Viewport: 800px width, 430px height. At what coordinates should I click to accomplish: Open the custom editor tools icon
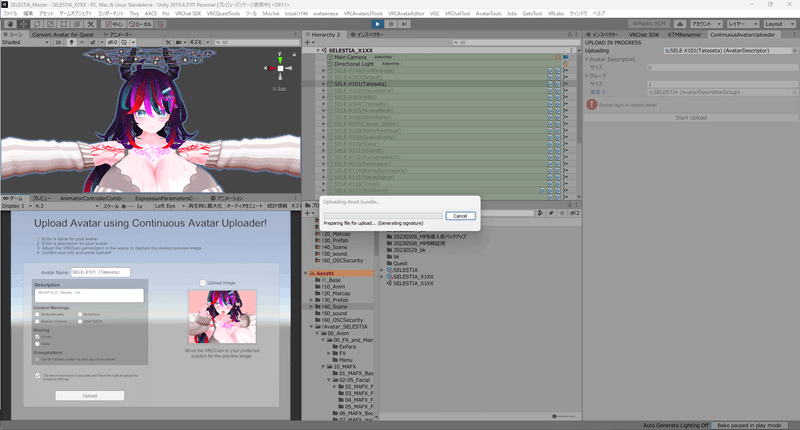[90, 24]
